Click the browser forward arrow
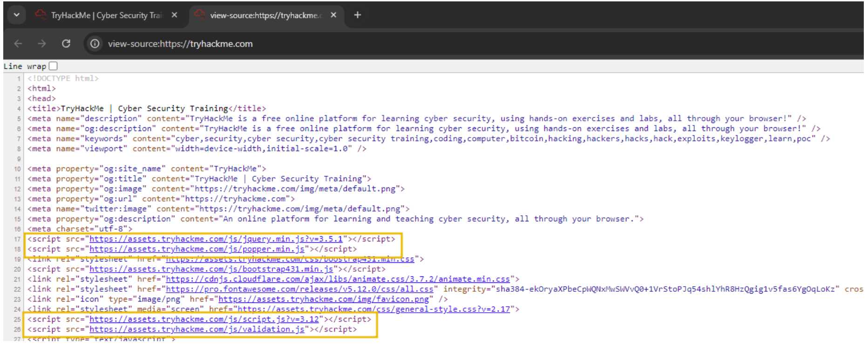This screenshot has height=357, width=868. coord(42,44)
